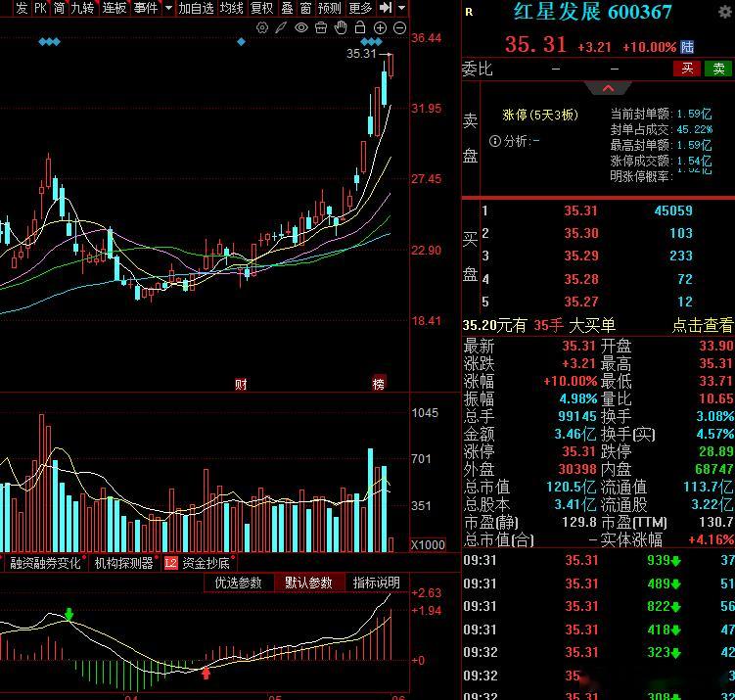
Task: Click the 35.31 price label on chart
Action: (361, 54)
